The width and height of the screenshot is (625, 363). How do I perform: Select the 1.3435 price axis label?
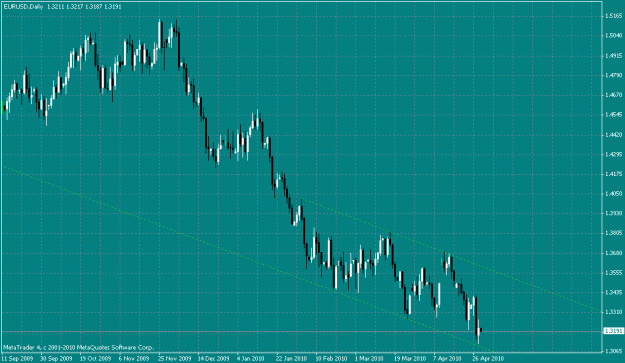click(x=614, y=292)
